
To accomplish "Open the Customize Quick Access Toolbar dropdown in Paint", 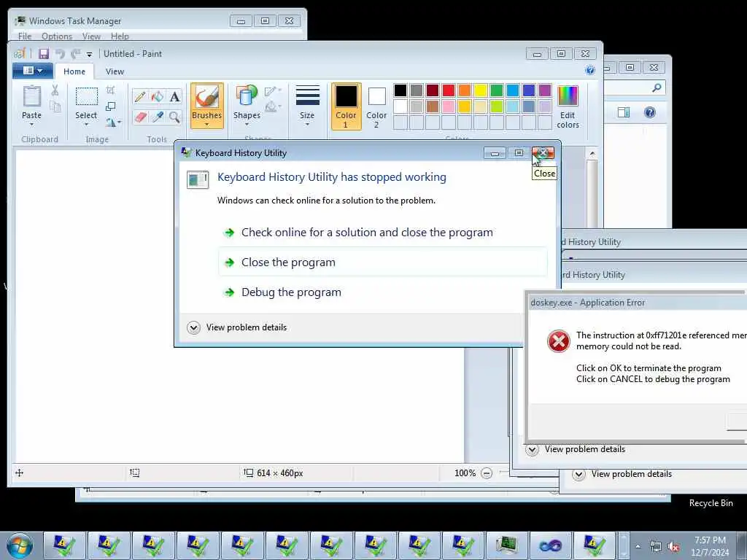I will [89, 54].
